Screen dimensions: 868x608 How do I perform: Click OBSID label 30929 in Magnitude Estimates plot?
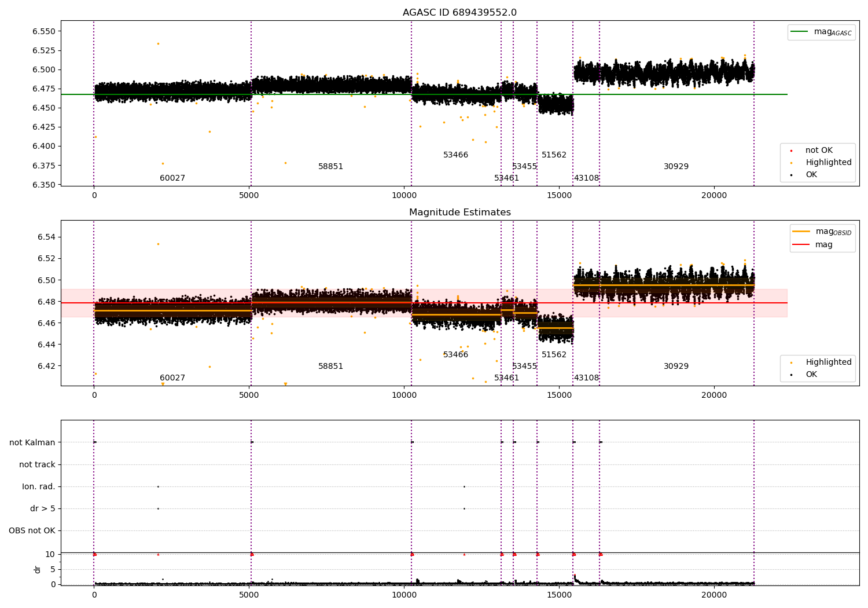[676, 367]
